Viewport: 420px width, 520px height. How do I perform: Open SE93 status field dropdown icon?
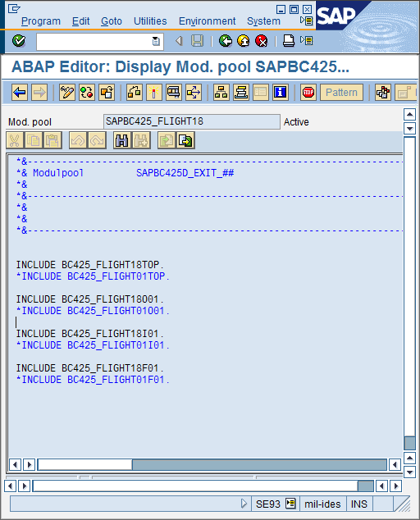tap(290, 504)
